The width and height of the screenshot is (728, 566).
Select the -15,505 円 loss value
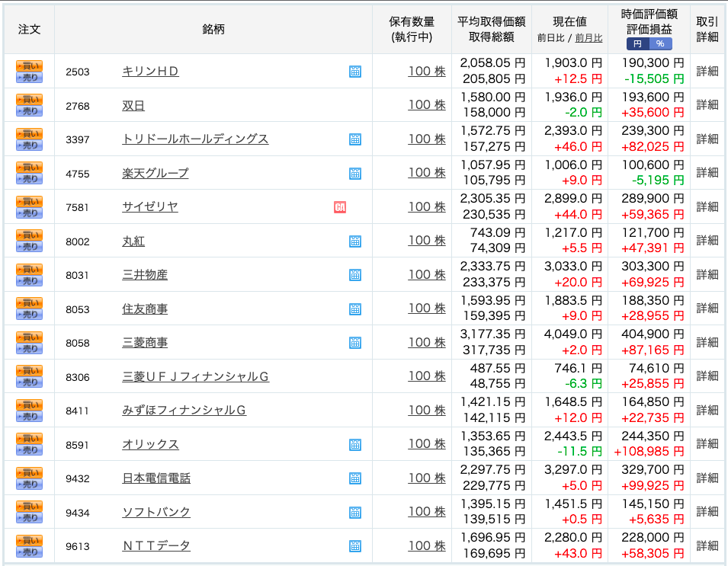tap(654, 79)
